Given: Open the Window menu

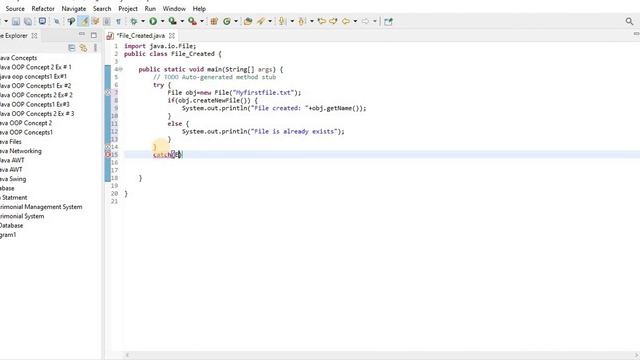Looking at the screenshot, I should tap(174, 9).
